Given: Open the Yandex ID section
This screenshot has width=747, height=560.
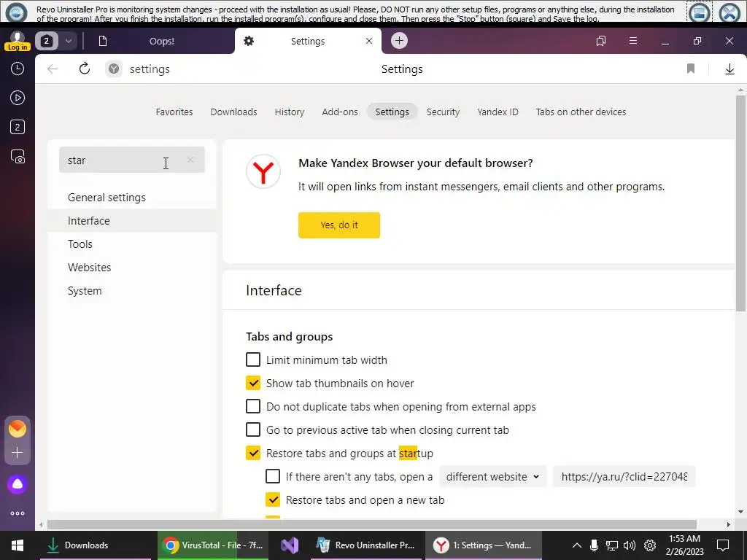Looking at the screenshot, I should click(498, 112).
